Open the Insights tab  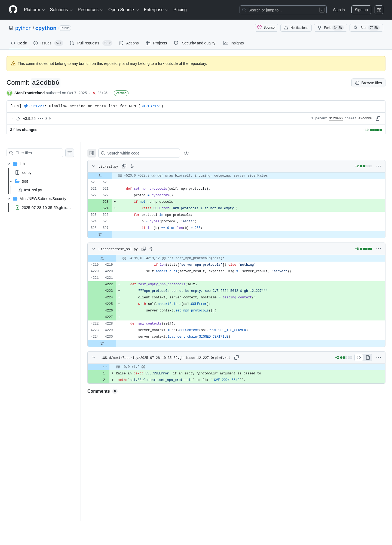(x=234, y=43)
